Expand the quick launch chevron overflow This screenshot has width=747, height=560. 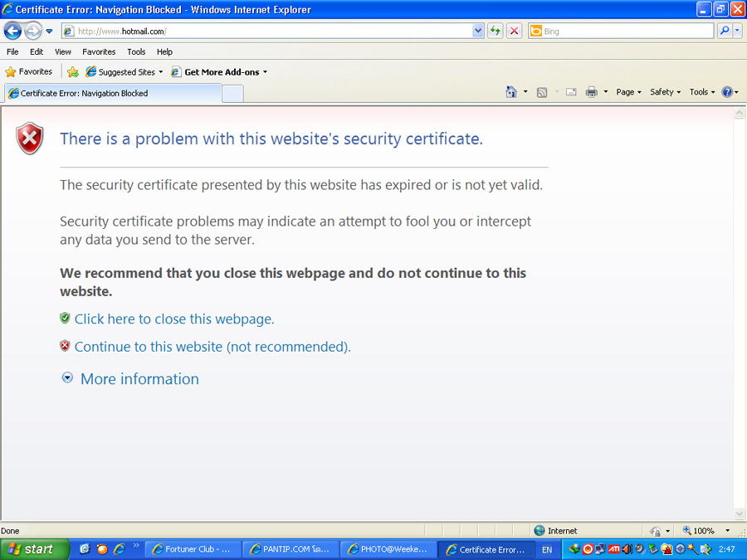coord(136,546)
